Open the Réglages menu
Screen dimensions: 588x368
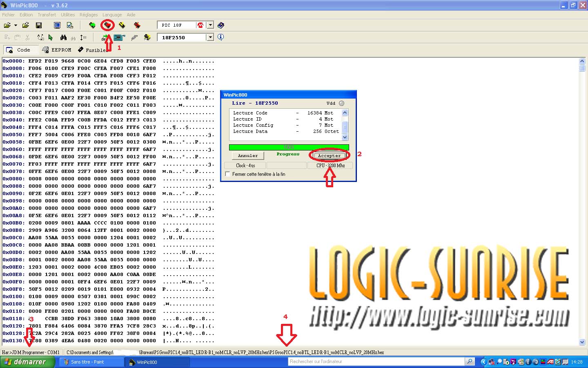tap(89, 15)
